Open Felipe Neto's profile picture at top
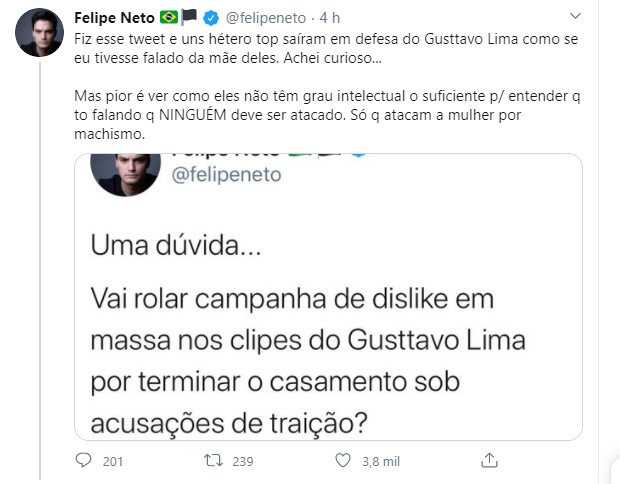The width and height of the screenshot is (620, 484). (x=40, y=33)
